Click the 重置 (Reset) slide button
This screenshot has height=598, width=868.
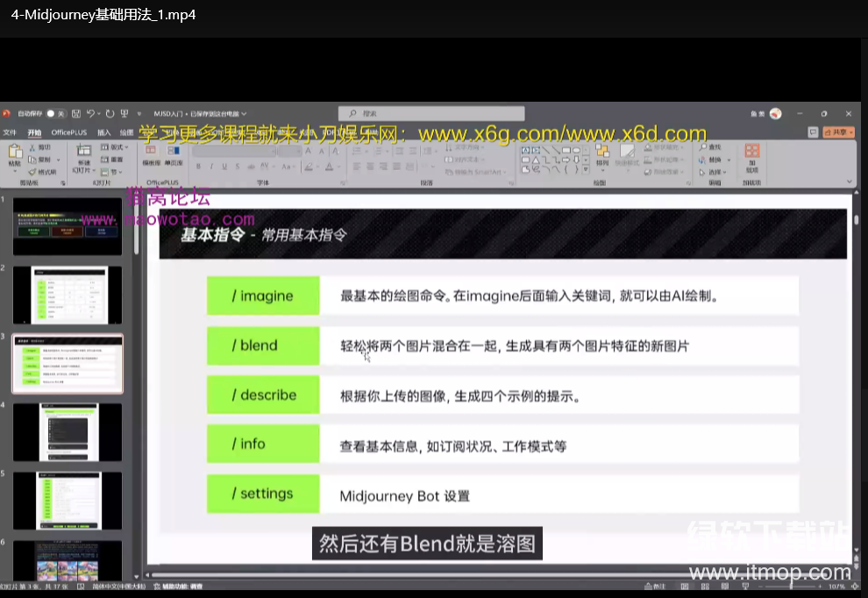click(112, 160)
